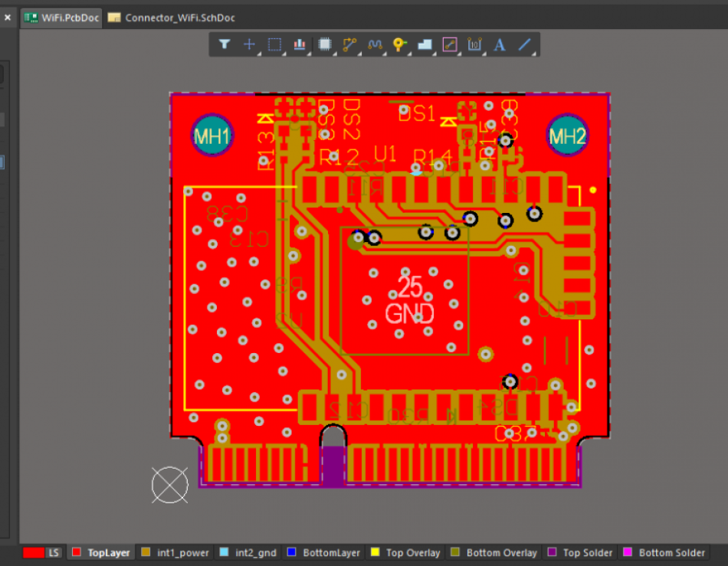Viewport: 728px width, 566px height.
Task: Switch to the int2_gnd layer tab
Action: (248, 552)
